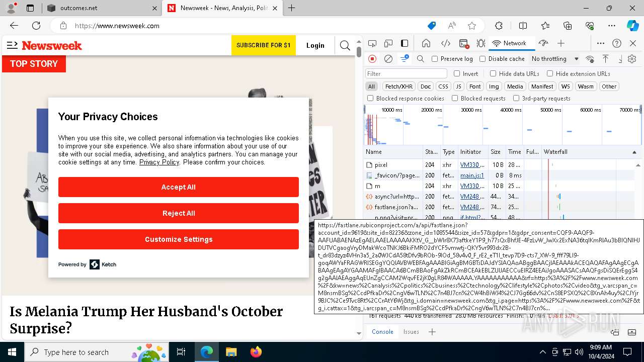Enable Hide extension URLs
The width and height of the screenshot is (644, 362).
(x=550, y=73)
